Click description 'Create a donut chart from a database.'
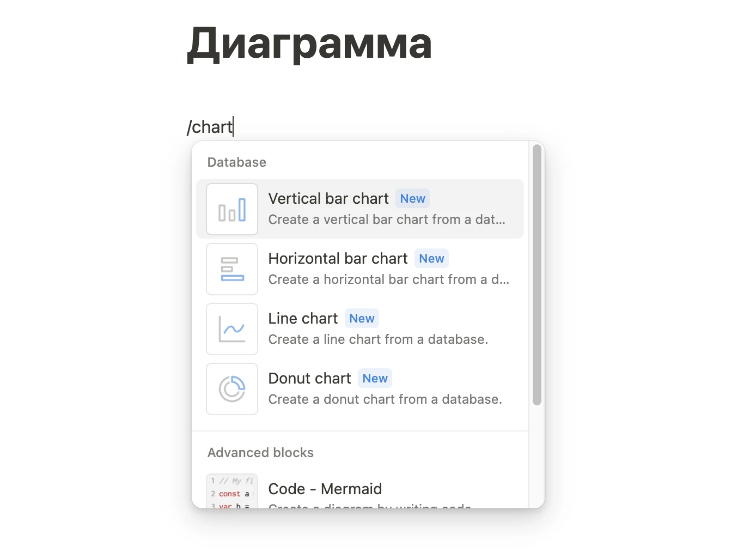Viewport: 756px width, 559px height. pyautogui.click(x=385, y=399)
